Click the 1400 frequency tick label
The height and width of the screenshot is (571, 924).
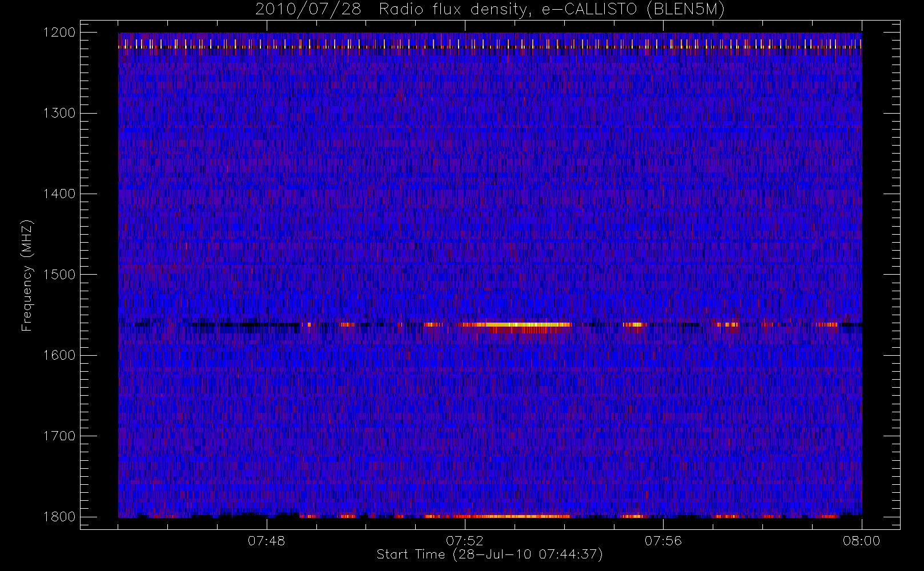tap(59, 194)
